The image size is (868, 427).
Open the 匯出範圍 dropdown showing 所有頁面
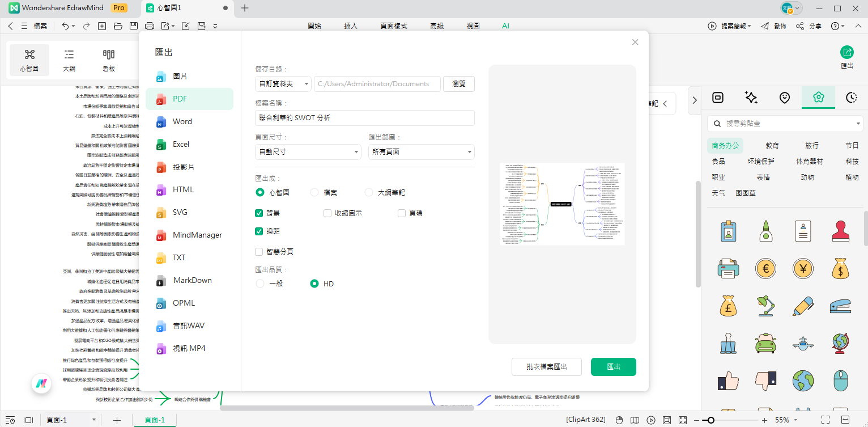(421, 151)
